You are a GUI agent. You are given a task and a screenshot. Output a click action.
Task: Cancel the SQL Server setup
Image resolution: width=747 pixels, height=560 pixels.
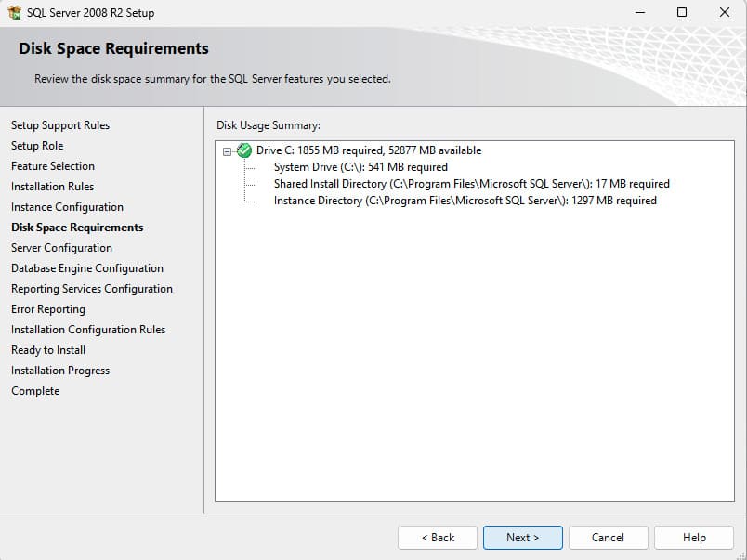click(x=608, y=538)
